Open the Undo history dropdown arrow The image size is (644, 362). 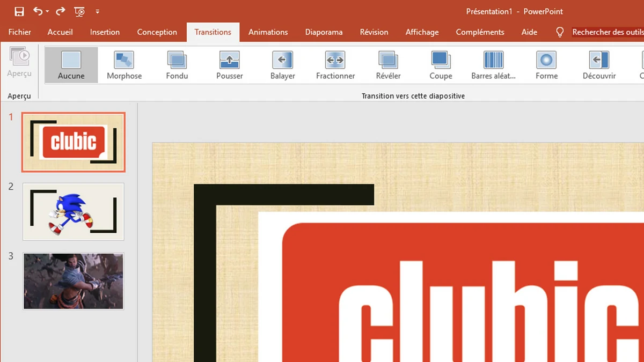point(47,11)
